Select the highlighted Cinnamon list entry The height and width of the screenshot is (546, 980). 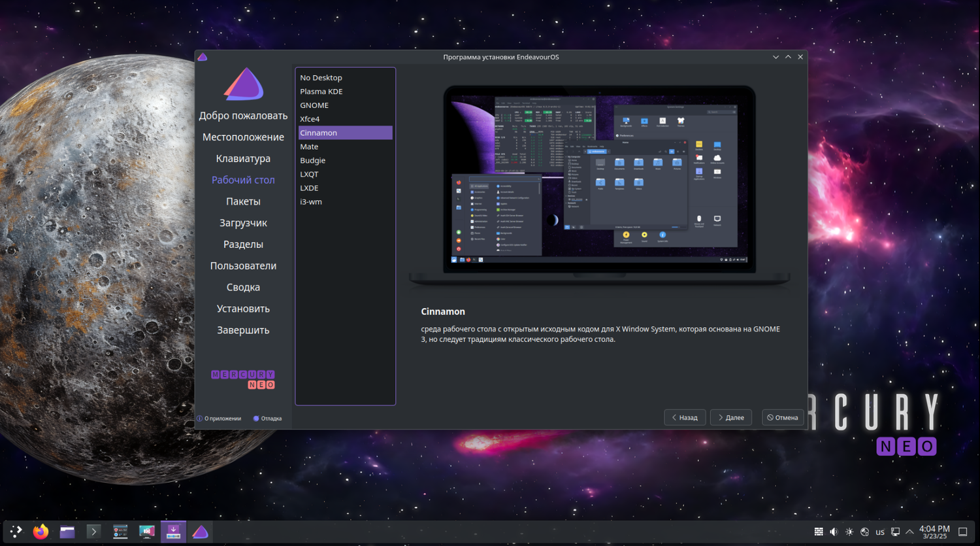click(x=346, y=133)
